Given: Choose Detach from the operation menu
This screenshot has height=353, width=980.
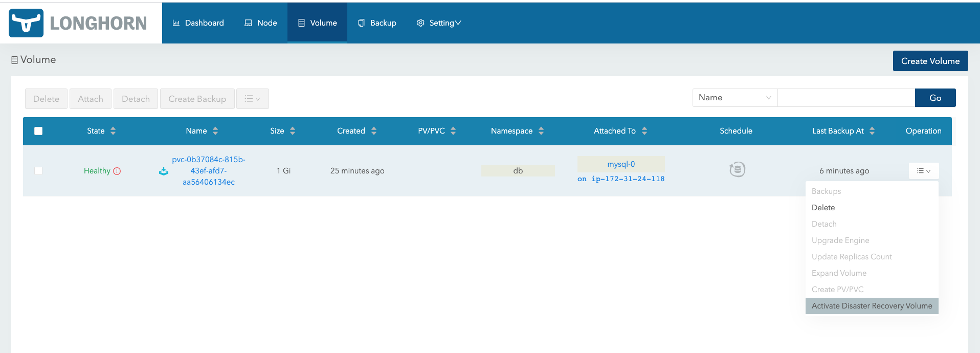Looking at the screenshot, I should tap(872, 224).
